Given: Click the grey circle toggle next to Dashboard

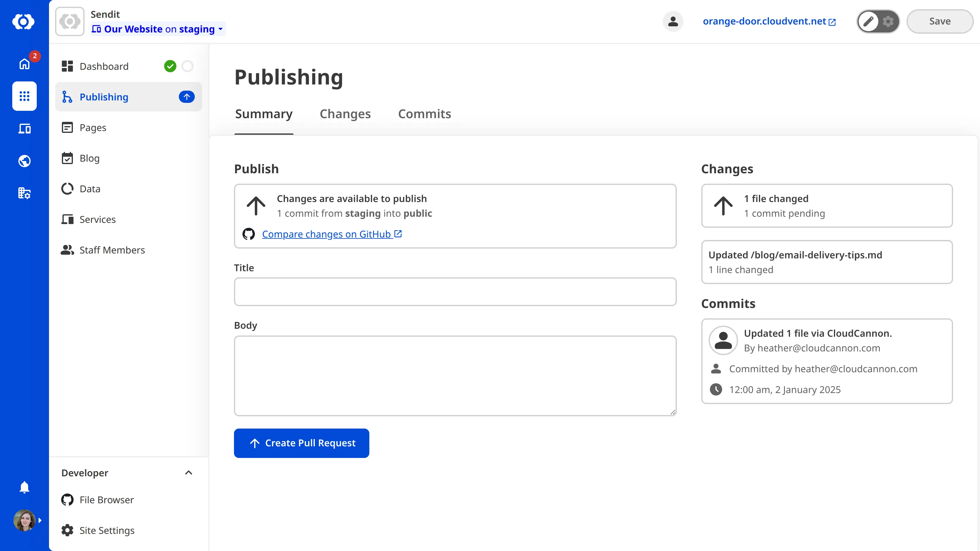Looking at the screenshot, I should point(187,66).
